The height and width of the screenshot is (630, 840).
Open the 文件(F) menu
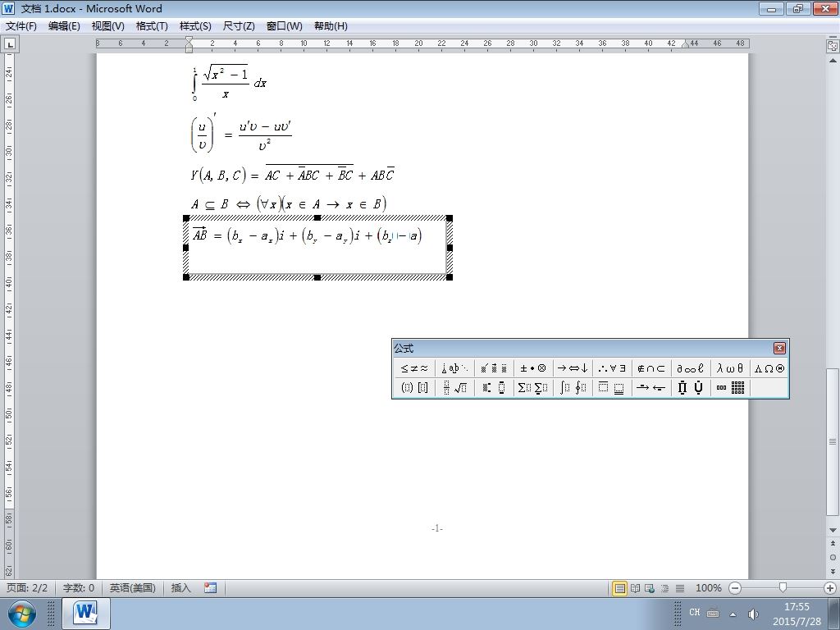pos(21,26)
